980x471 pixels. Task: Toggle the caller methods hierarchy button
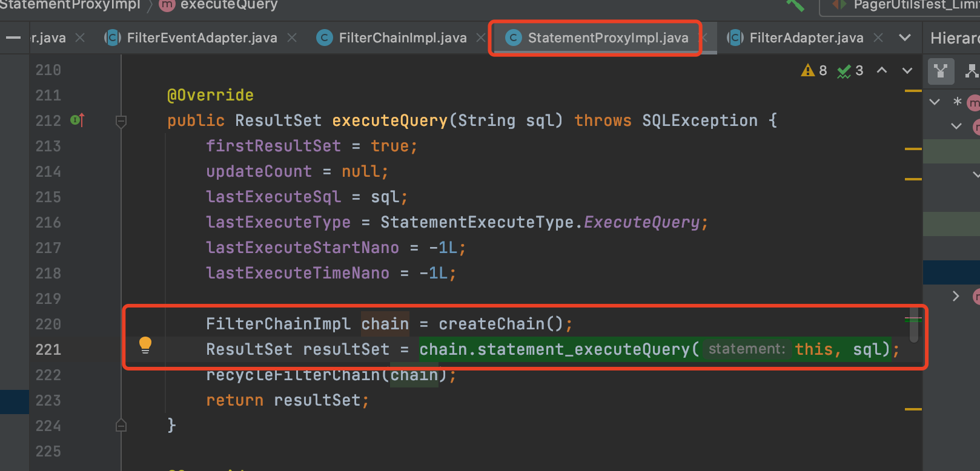pyautogui.click(x=940, y=71)
